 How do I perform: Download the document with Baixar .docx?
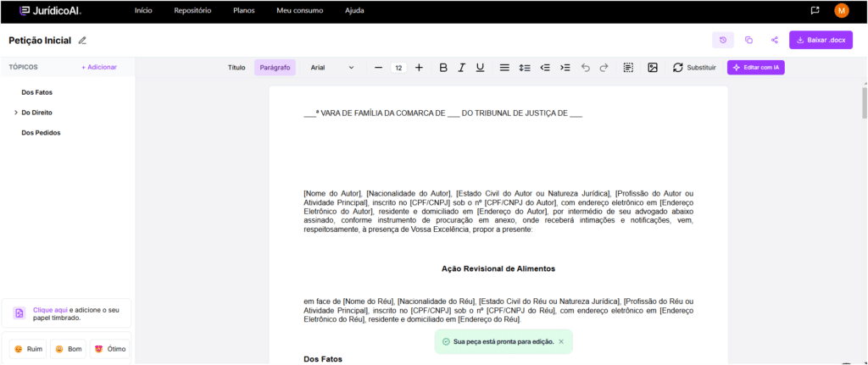(821, 40)
